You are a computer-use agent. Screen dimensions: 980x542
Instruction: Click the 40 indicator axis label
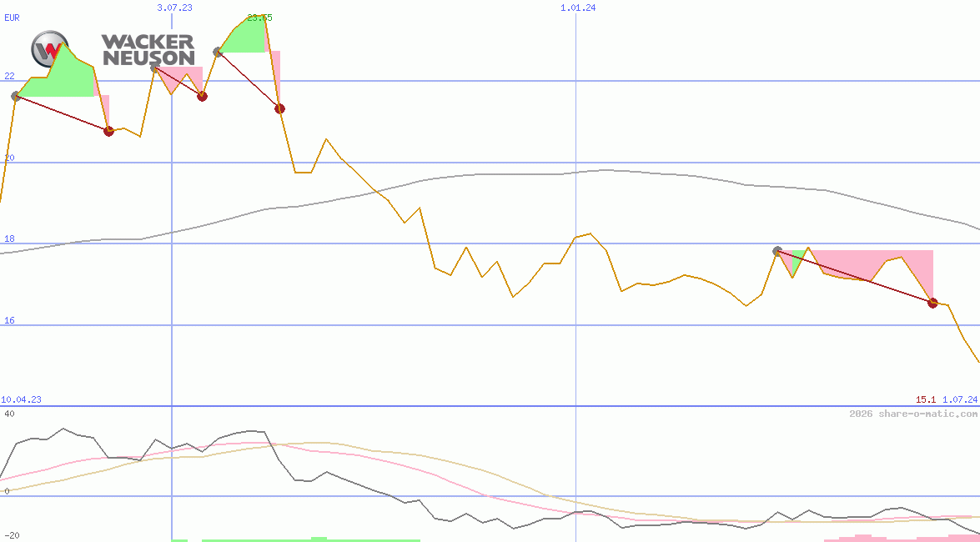[9, 414]
